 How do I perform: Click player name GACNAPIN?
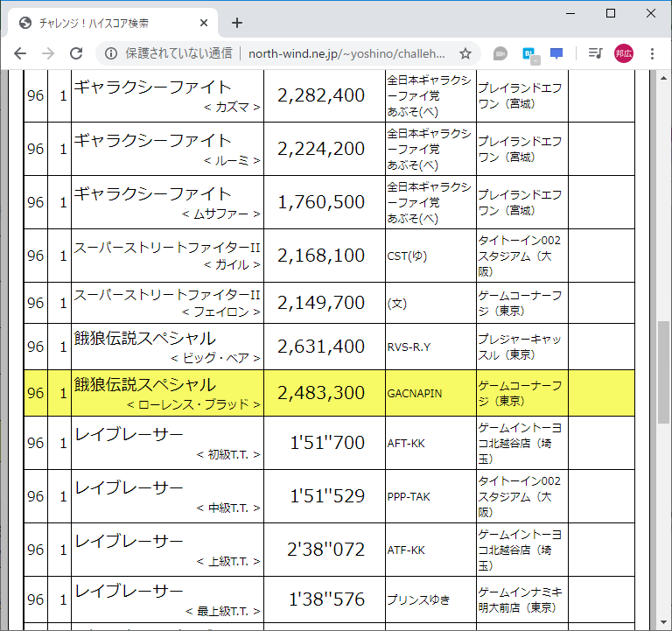tap(415, 394)
